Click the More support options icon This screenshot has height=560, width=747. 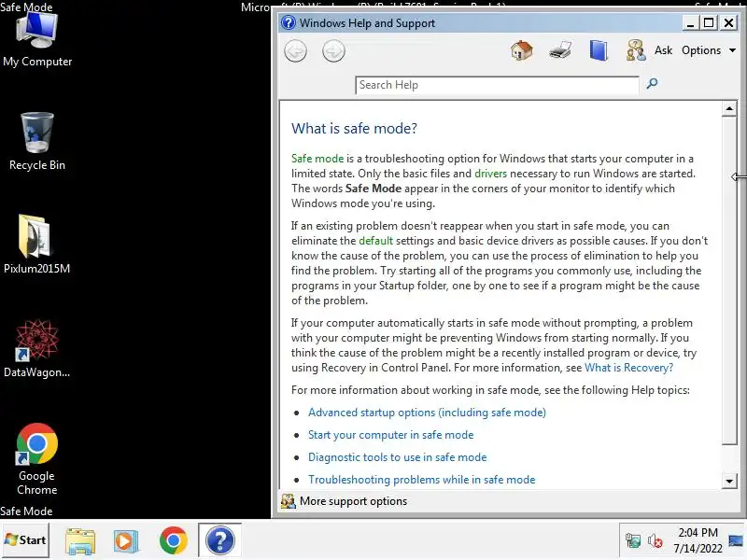(288, 501)
